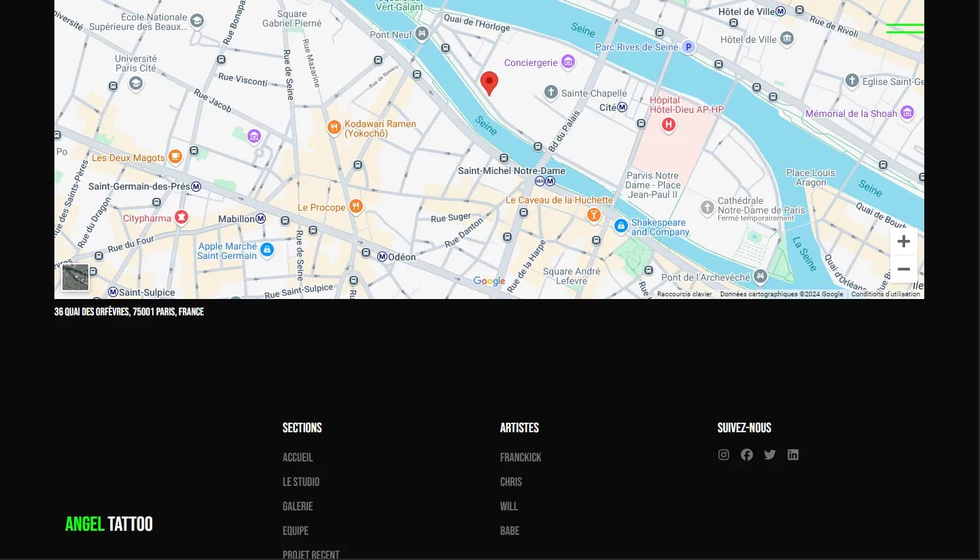Click the Suivez-nous footer heading
Viewport: 980px width, 560px height.
(745, 427)
